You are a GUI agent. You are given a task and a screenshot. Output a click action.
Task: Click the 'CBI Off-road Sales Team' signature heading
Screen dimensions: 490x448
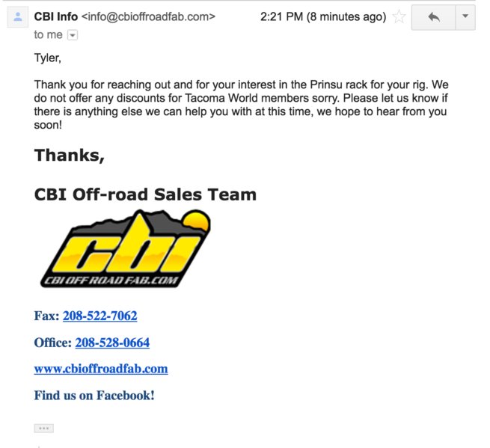point(145,194)
